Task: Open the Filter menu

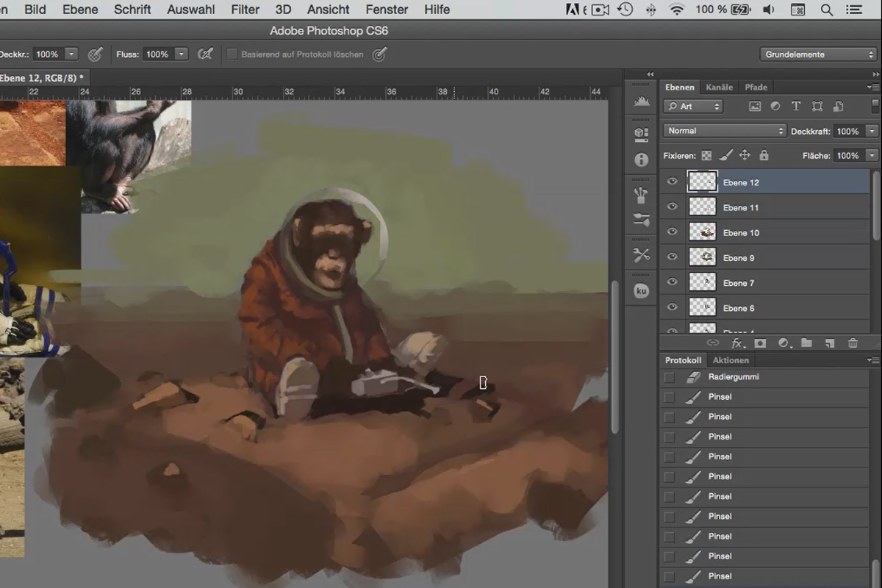Action: coord(245,10)
